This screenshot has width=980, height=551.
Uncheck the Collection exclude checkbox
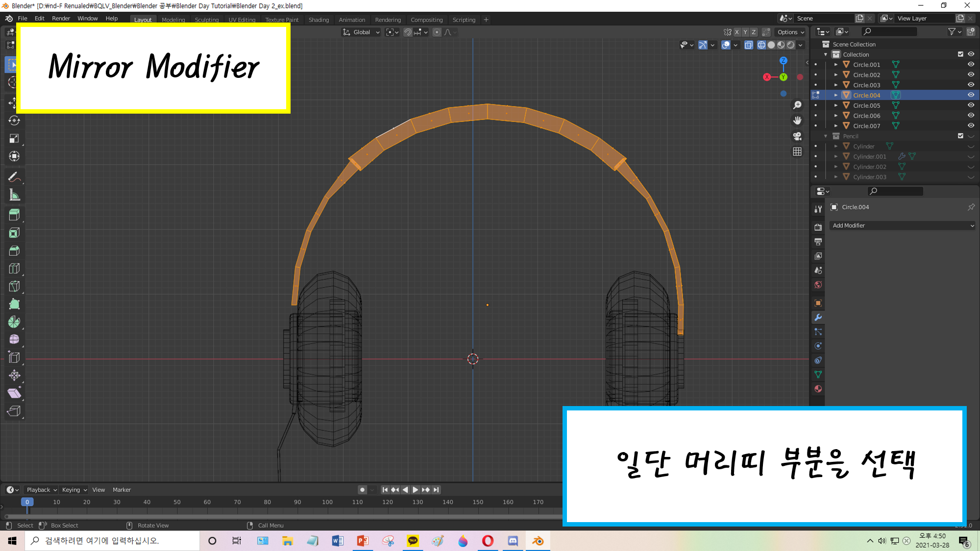pyautogui.click(x=960, y=54)
